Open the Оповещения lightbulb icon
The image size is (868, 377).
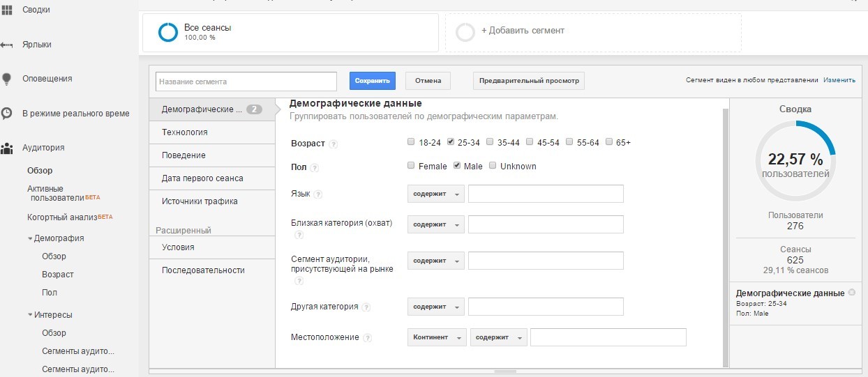tap(7, 79)
